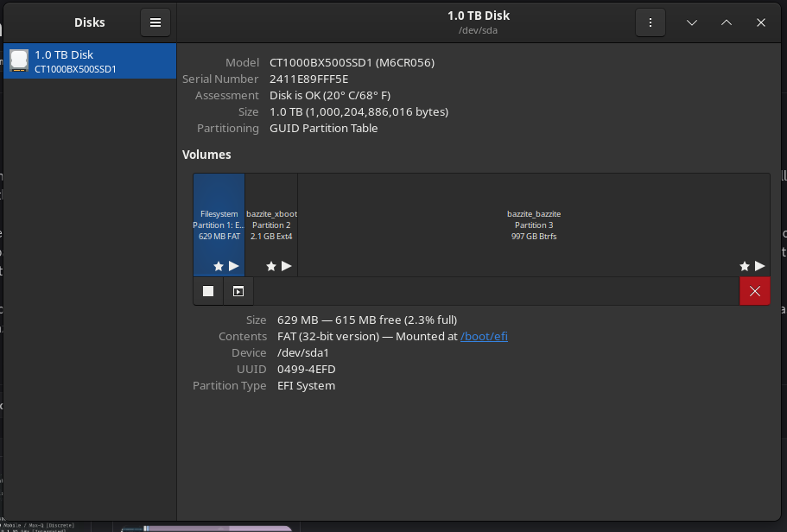
Task: Click the size text 1.0 TB (1,000,204,886,016 bytes)
Action: (359, 112)
